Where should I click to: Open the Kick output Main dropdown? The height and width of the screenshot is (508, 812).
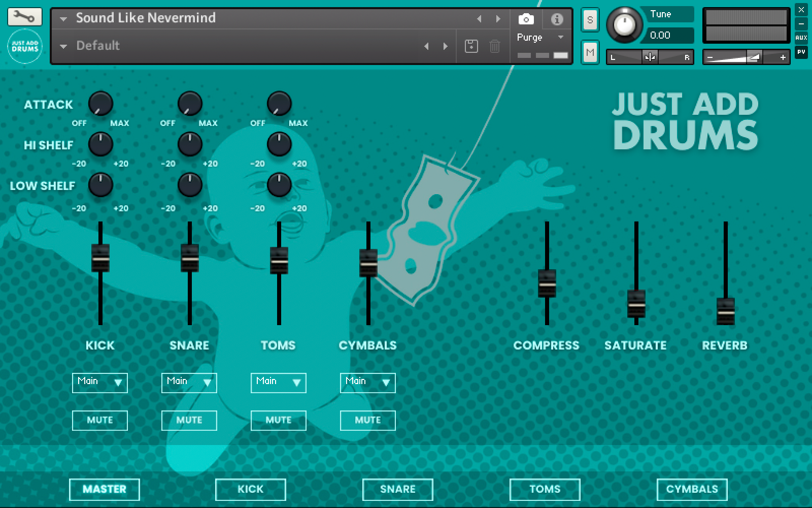(100, 383)
